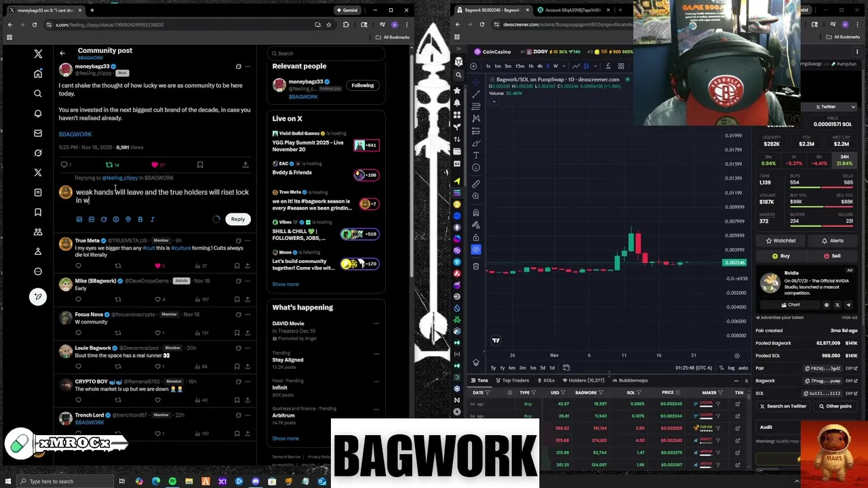The width and height of the screenshot is (868, 488).
Task: Click Following button for moneybagz33
Action: pyautogui.click(x=362, y=85)
